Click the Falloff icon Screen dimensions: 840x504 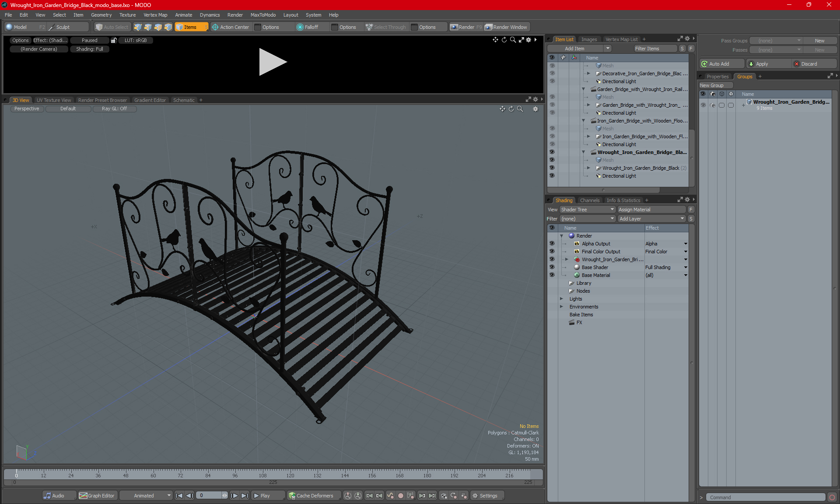tap(300, 27)
